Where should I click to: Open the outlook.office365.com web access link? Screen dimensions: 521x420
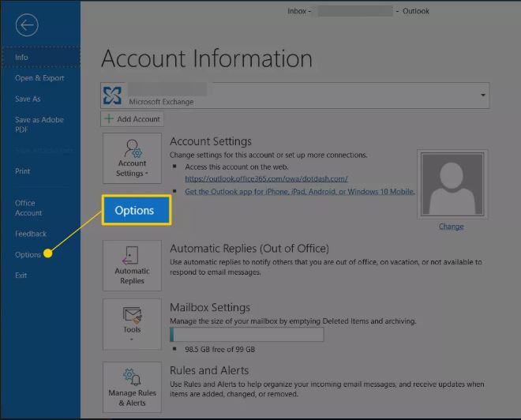pos(266,178)
